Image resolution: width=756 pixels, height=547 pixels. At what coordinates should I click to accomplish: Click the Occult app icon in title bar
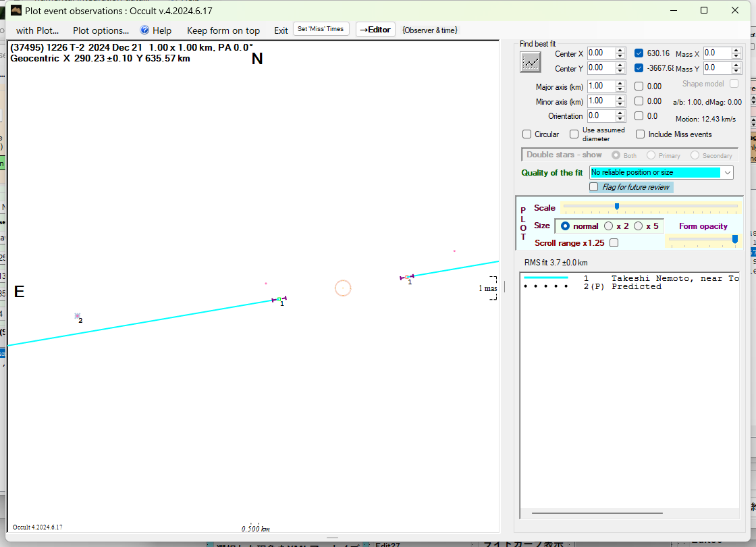tap(15, 10)
